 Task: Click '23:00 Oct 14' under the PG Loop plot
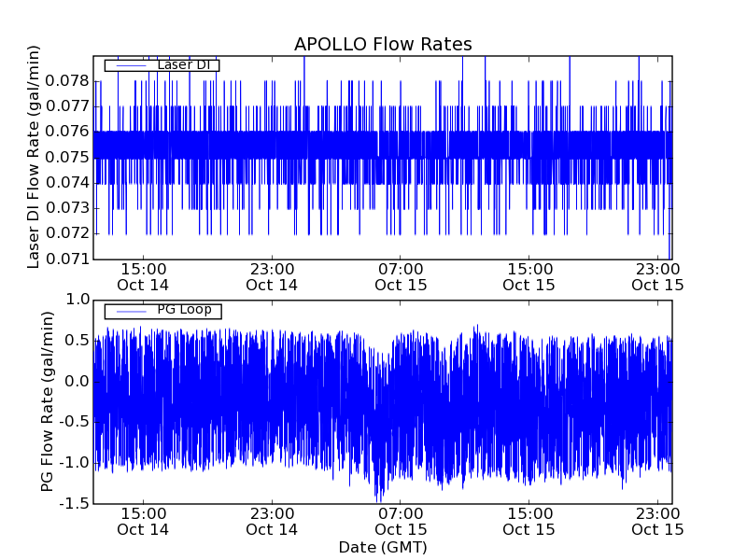coord(272,522)
